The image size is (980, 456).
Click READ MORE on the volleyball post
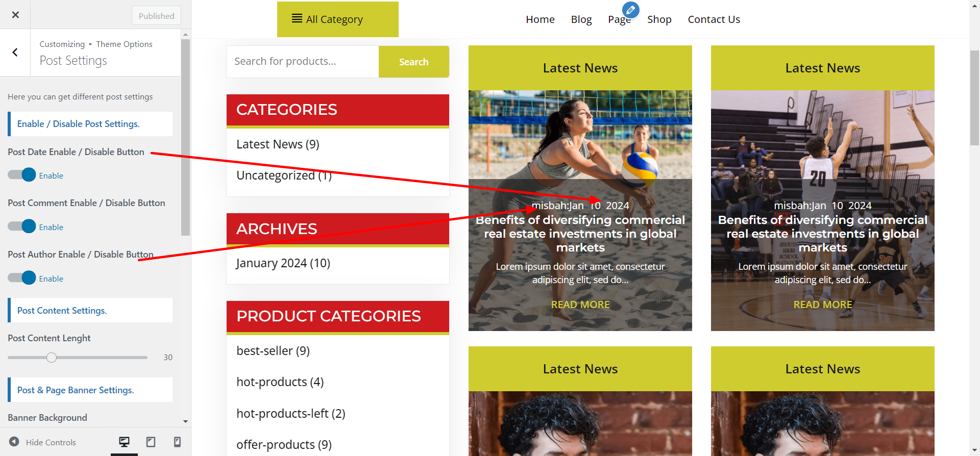580,305
